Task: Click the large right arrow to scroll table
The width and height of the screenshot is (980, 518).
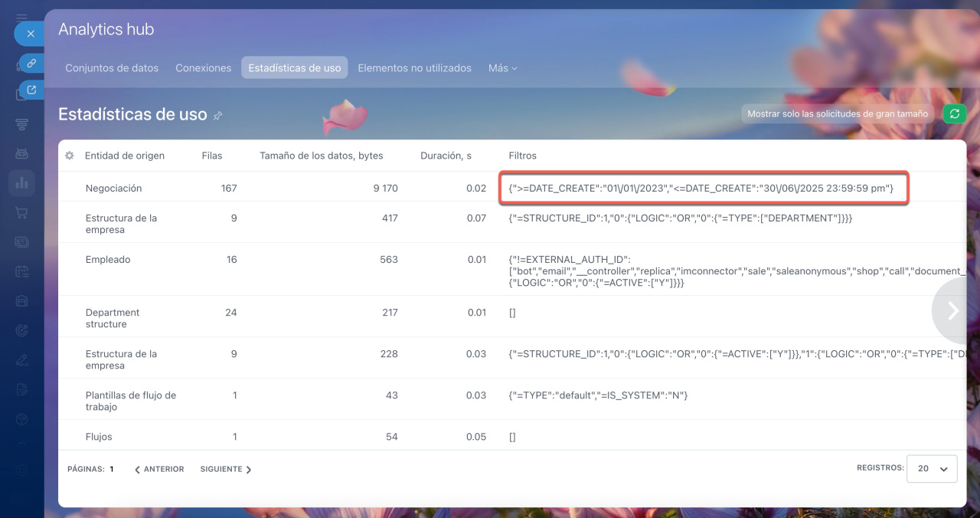Action: [x=953, y=310]
